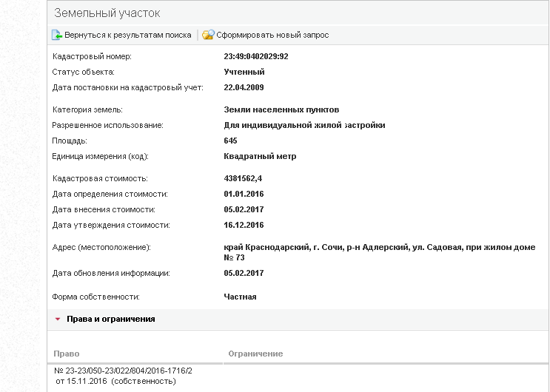Select the cadastral value 4381562,4
The width and height of the screenshot is (550, 392).
(244, 178)
